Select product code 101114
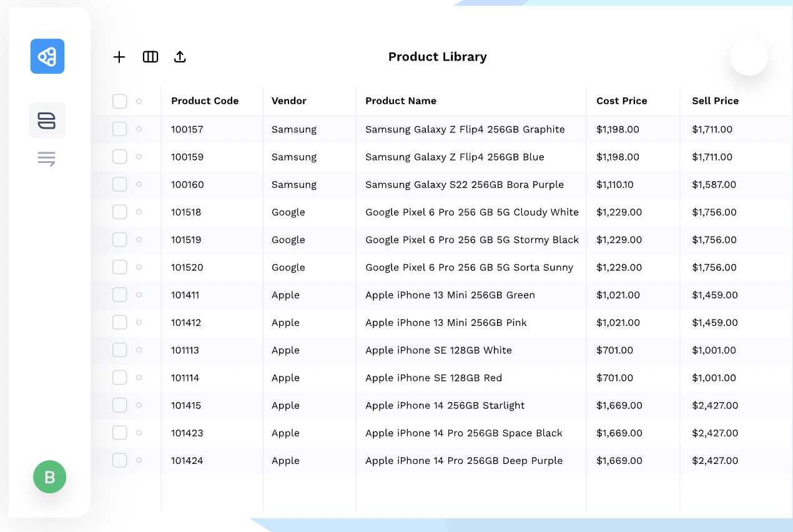 (185, 378)
